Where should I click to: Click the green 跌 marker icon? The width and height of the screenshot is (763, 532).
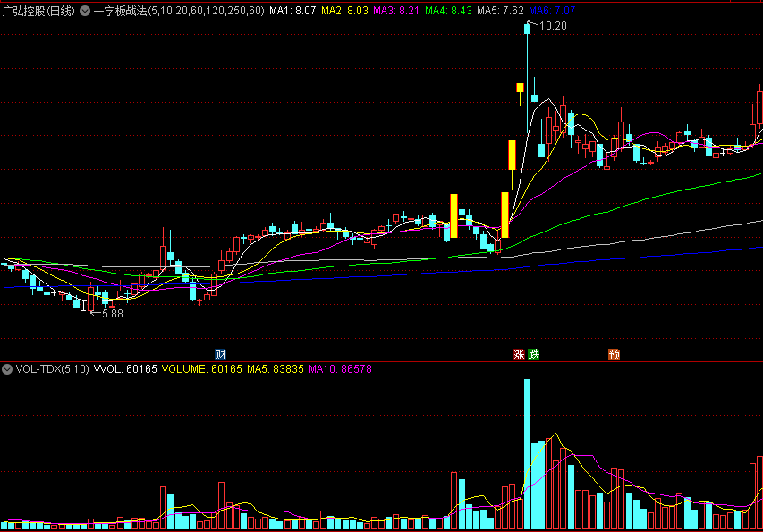534,354
